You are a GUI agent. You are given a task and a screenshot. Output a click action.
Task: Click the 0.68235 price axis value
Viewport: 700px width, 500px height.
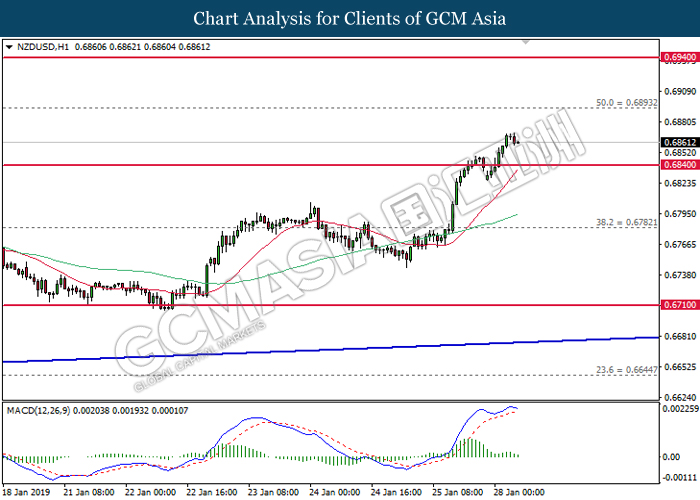click(680, 183)
